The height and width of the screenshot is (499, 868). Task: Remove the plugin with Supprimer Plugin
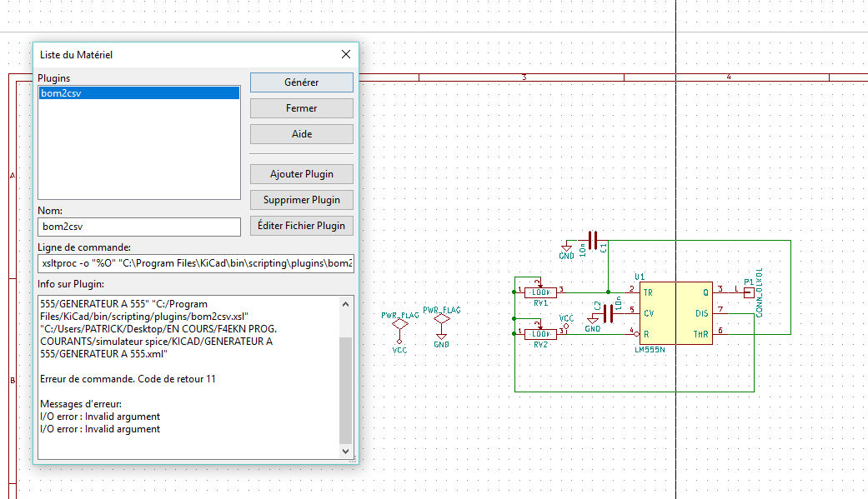pyautogui.click(x=301, y=200)
